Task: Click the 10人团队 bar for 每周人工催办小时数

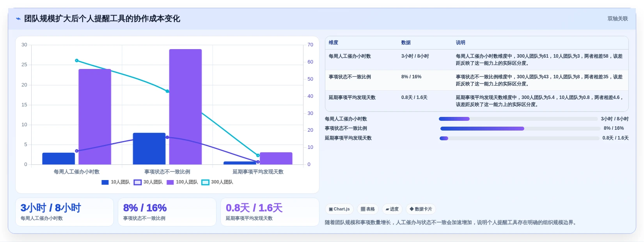Action: [59, 159]
